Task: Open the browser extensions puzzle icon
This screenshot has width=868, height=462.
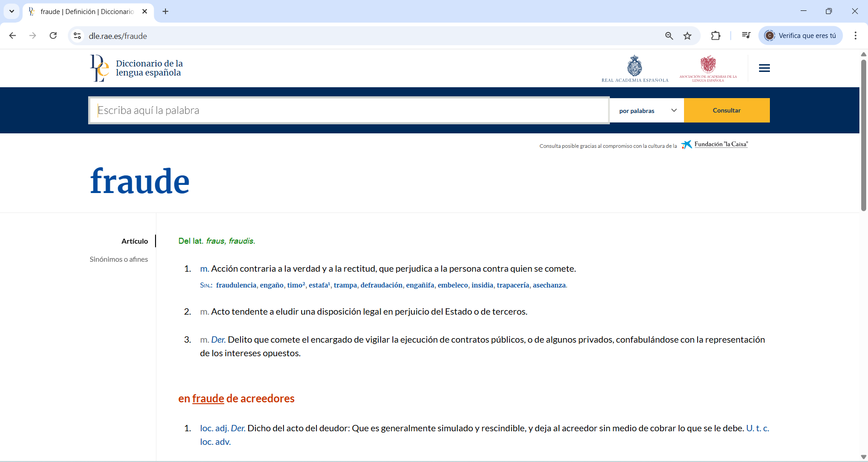Action: (715, 36)
